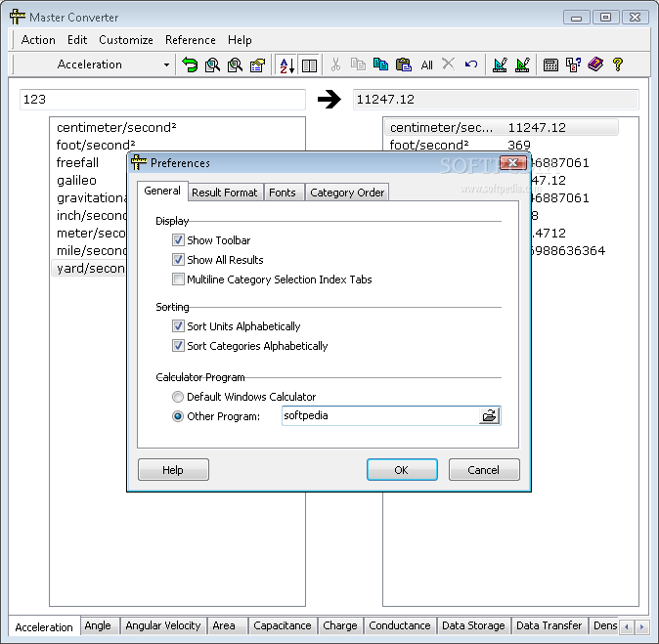Screen dimensions: 659x644
Task: Switch to the Result Format tab
Action: (x=225, y=193)
